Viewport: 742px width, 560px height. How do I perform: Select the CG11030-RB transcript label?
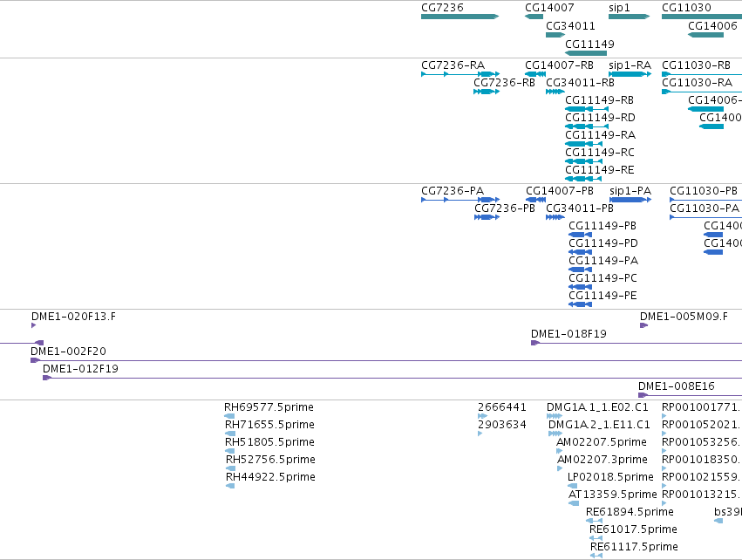696,65
